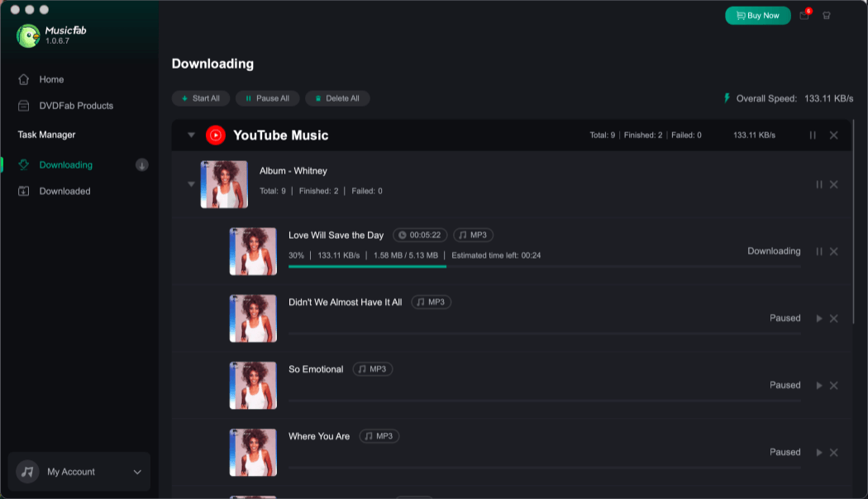Image resolution: width=868 pixels, height=499 pixels.
Task: Click the MP3 badge on So Emotional
Action: click(x=373, y=369)
